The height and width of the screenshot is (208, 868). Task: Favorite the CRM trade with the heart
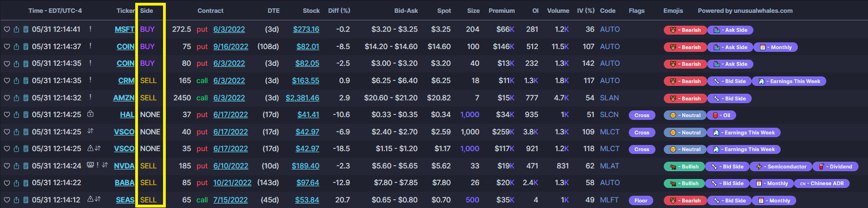(x=7, y=81)
